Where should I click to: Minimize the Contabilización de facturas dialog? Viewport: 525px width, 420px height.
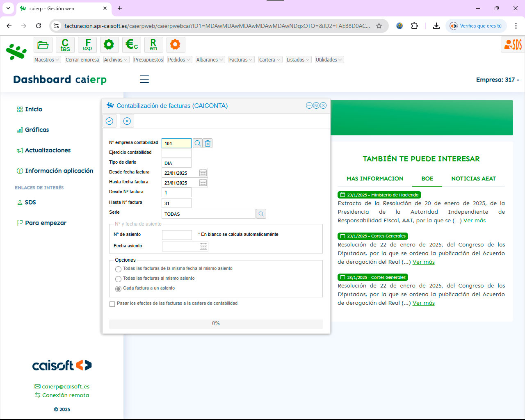(309, 105)
